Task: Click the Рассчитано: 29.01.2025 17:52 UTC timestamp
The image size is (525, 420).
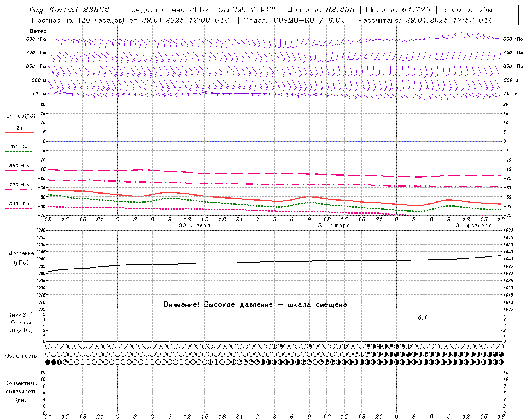Action: click(426, 20)
